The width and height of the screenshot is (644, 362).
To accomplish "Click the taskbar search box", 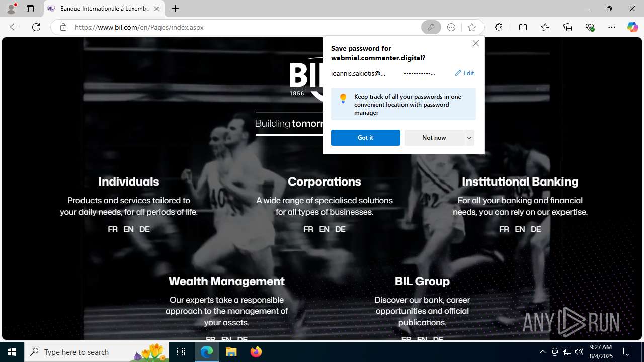I will 97,352.
